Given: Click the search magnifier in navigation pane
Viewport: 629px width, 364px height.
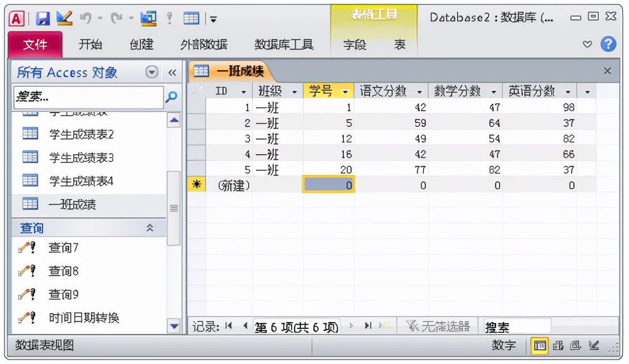Looking at the screenshot, I should tap(171, 96).
